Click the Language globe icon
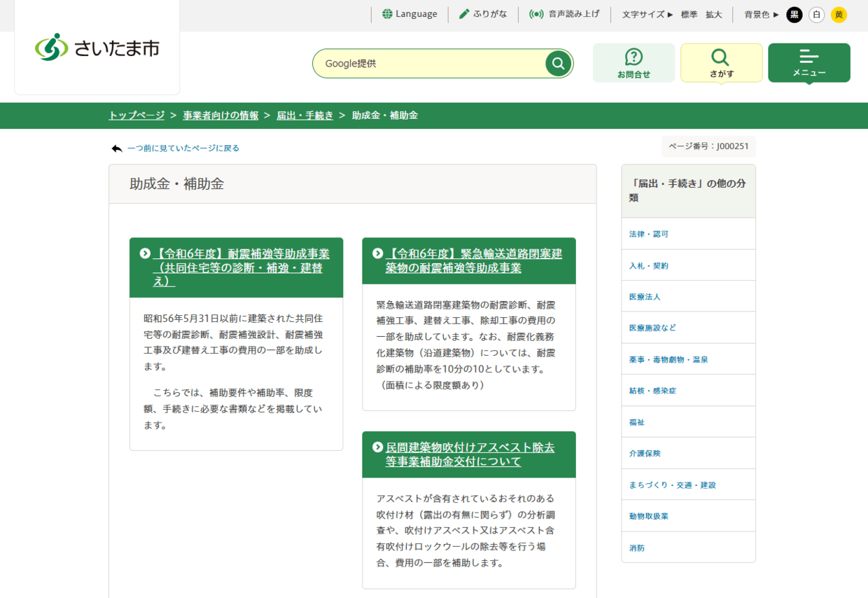The width and height of the screenshot is (868, 598). 387,14
